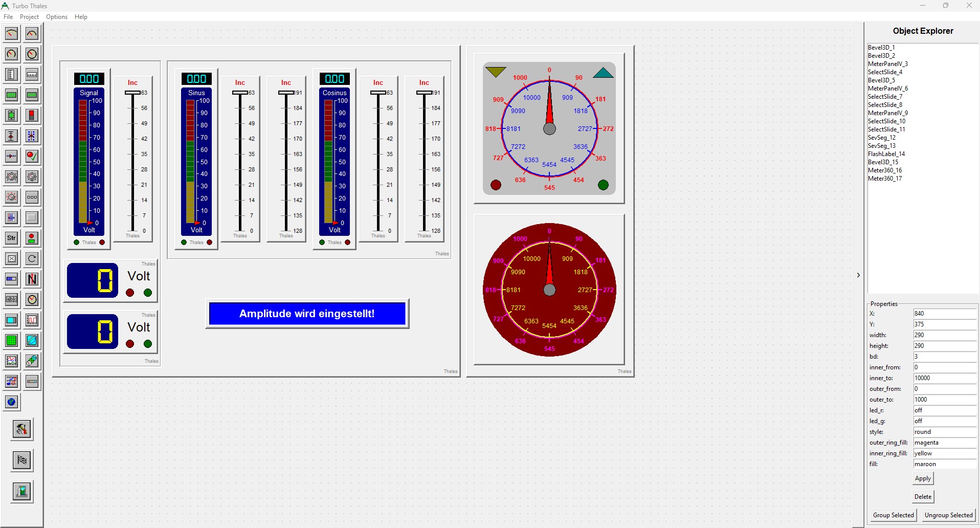Image resolution: width=980 pixels, height=528 pixels.
Task: Click the Ungroup Selected button
Action: [948, 515]
